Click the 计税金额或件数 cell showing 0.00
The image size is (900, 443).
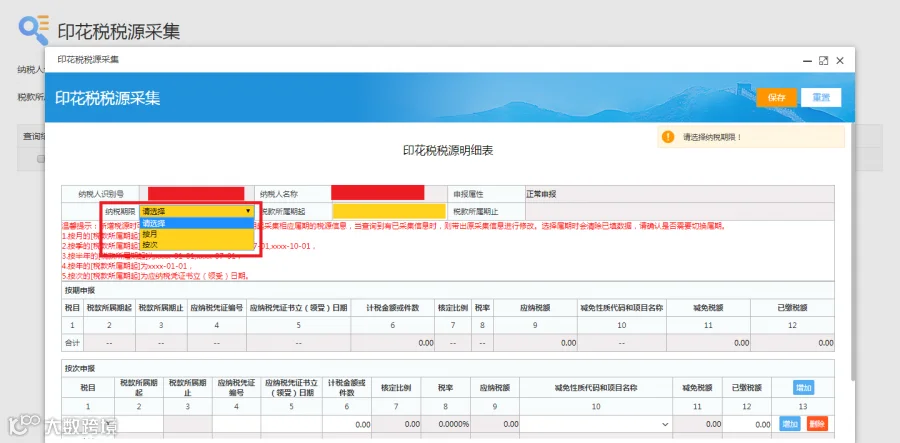pyautogui.click(x=346, y=425)
